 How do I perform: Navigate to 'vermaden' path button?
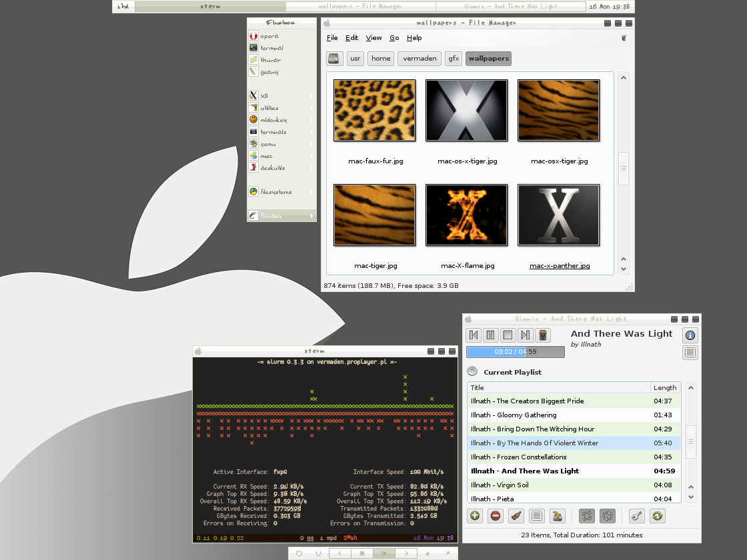(420, 59)
